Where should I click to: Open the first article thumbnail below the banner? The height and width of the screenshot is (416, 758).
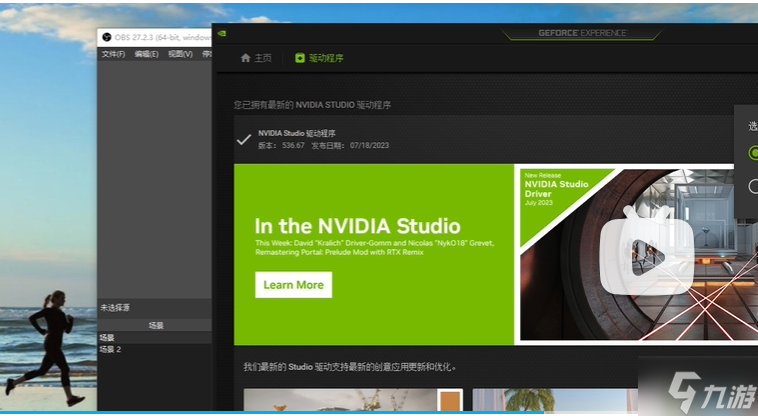coord(353,400)
